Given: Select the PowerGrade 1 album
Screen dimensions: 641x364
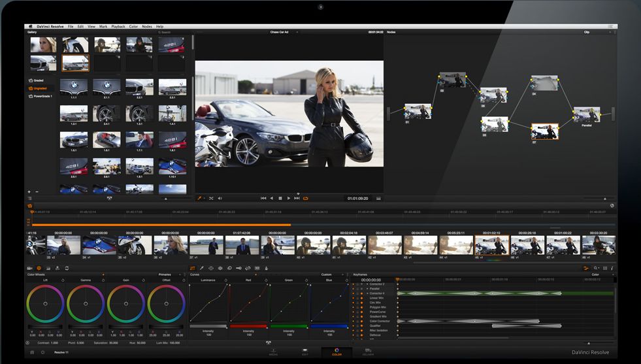Looking at the screenshot, I should pos(42,96).
